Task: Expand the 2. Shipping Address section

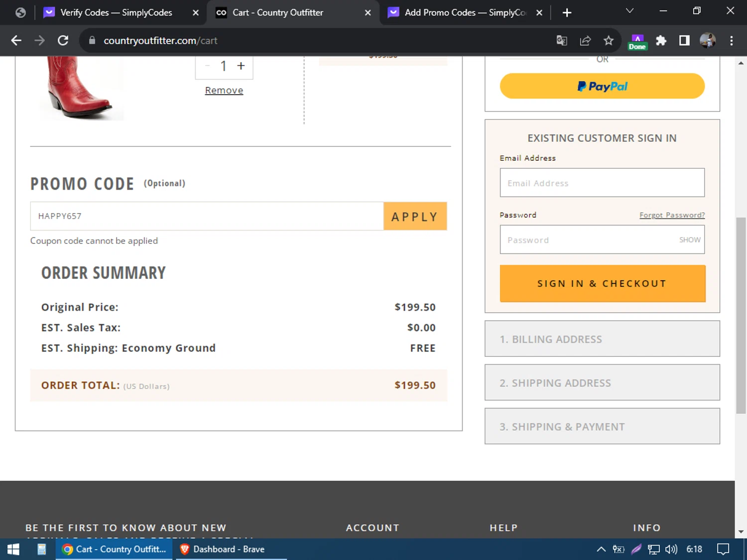Action: 602,382
